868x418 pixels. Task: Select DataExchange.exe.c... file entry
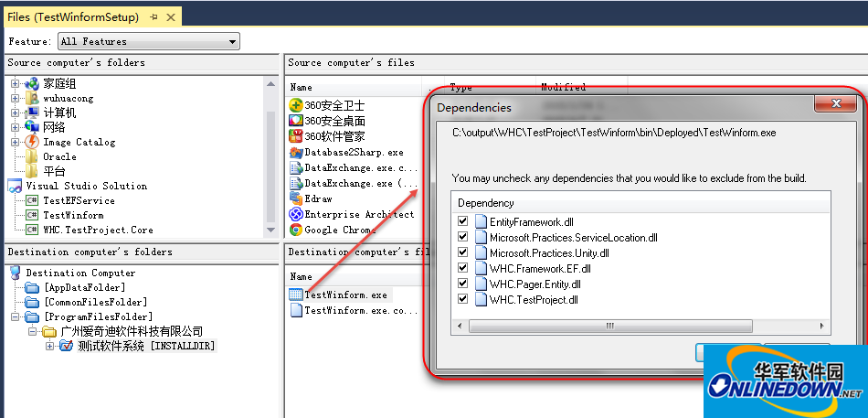tap(354, 167)
